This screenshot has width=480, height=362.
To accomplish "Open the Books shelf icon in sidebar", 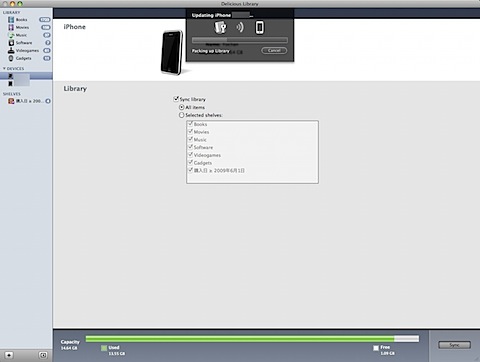I will click(11, 20).
